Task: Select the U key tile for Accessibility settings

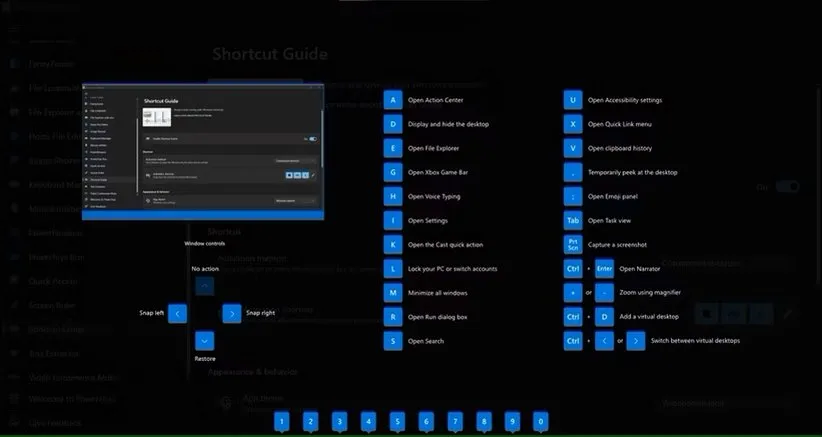Action: point(573,100)
